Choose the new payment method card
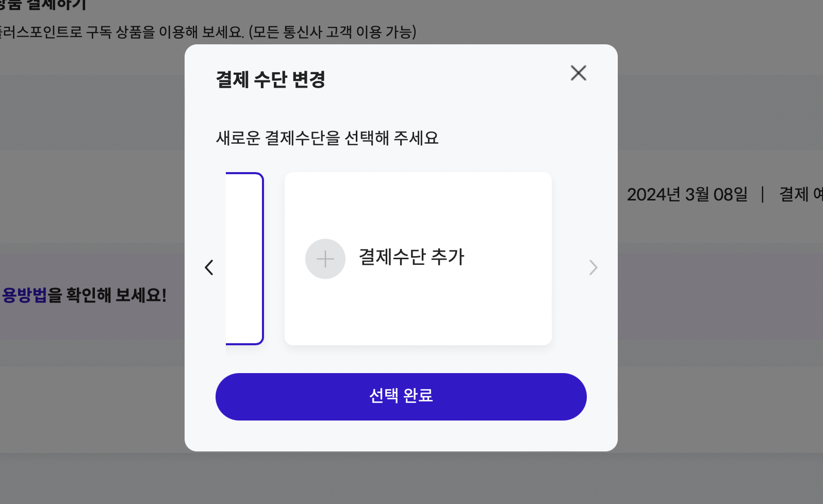 pos(418,259)
